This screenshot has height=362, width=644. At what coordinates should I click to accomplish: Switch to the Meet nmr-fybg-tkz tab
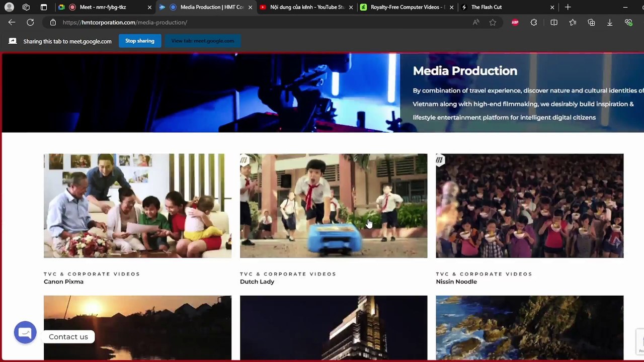[x=105, y=7]
